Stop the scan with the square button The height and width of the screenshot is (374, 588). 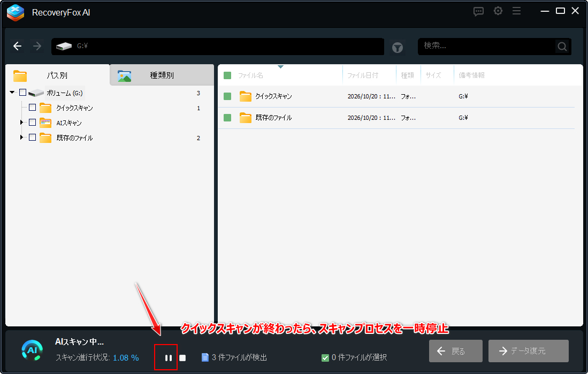tap(182, 358)
